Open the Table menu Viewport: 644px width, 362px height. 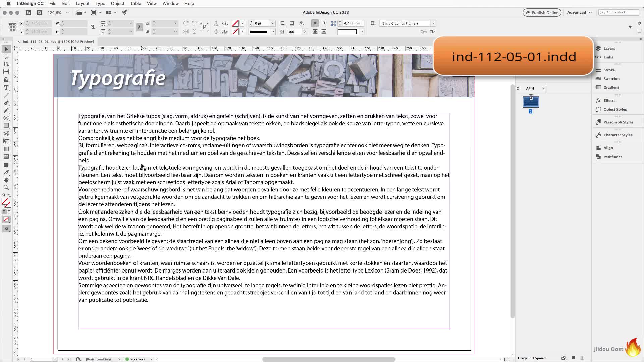click(x=136, y=3)
